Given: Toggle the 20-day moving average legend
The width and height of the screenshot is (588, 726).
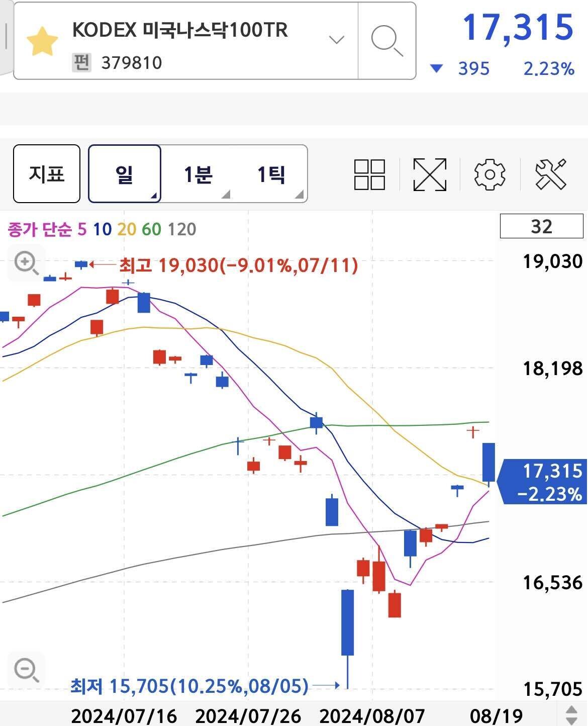Looking at the screenshot, I should pos(127,228).
